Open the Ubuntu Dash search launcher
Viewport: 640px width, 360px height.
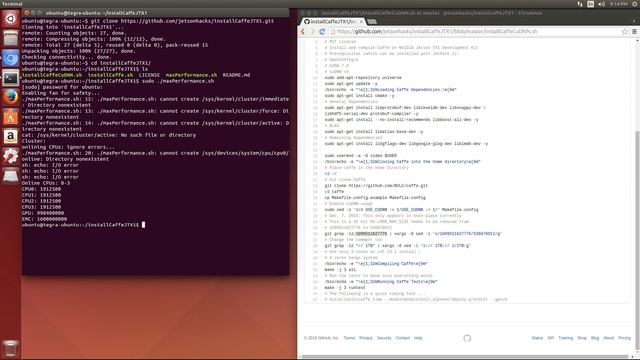point(11,19)
